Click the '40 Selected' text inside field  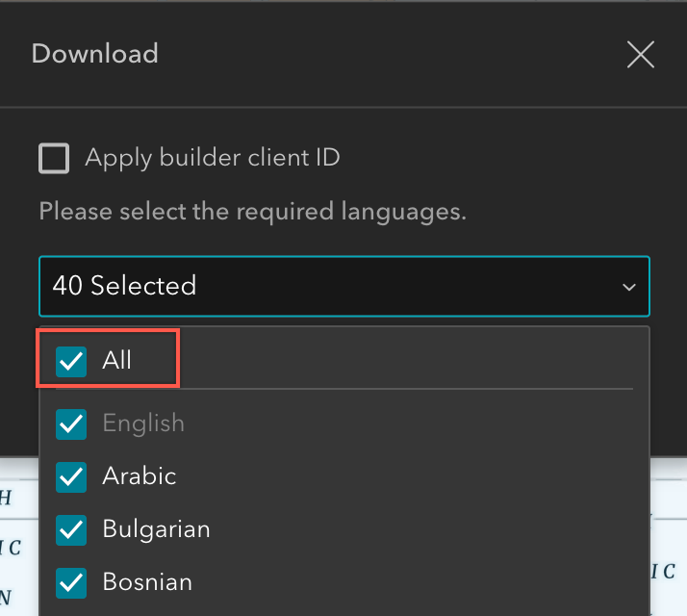pyautogui.click(x=124, y=286)
